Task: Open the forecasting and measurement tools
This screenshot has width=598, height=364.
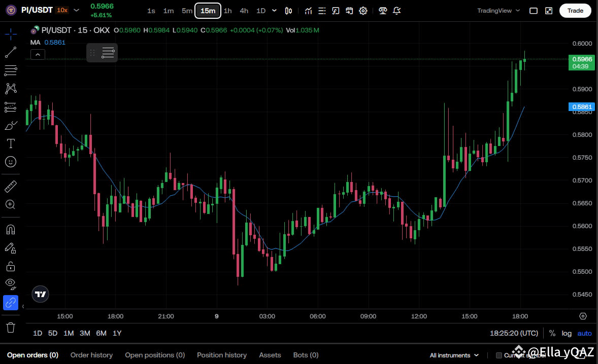Action: click(11, 107)
